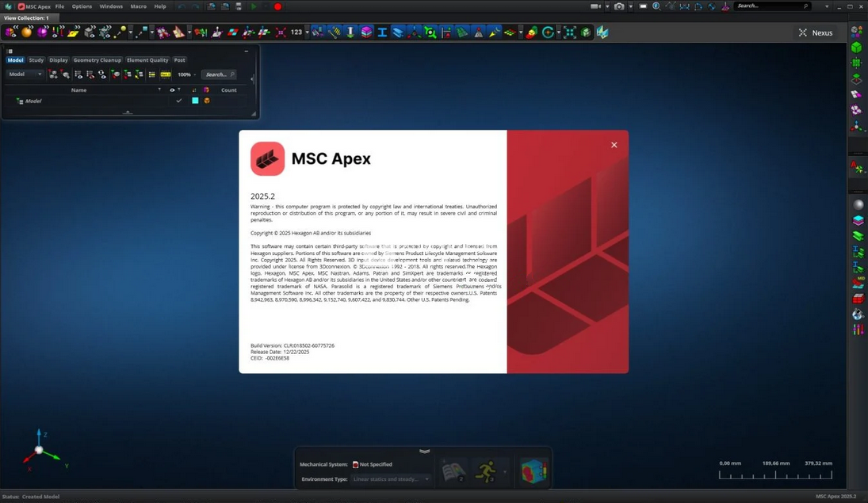The height and width of the screenshot is (503, 868).
Task: Click the green cube icon in right sidebar
Action: click(x=856, y=48)
